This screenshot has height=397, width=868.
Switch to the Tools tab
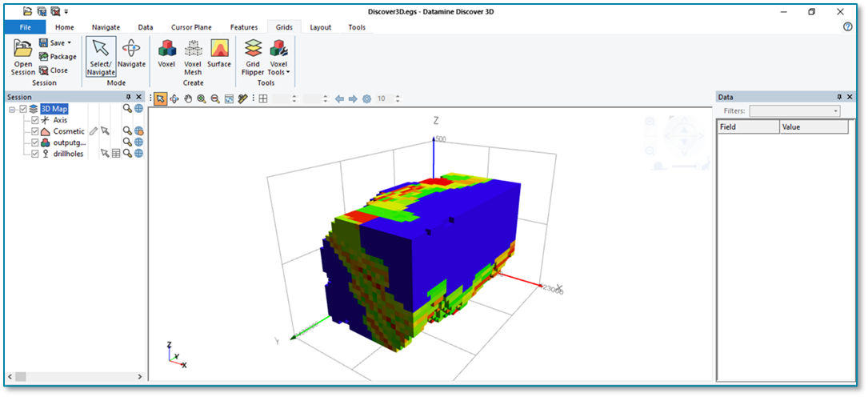point(357,27)
